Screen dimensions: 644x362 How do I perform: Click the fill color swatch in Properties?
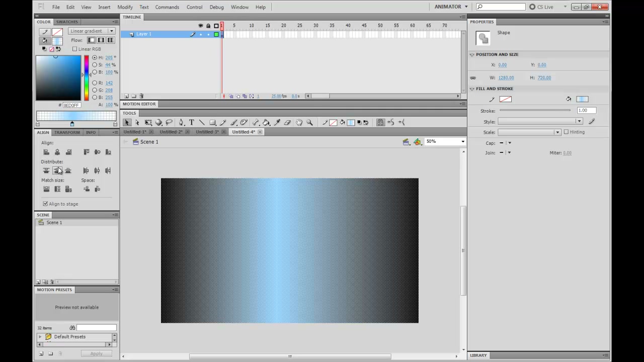click(x=582, y=99)
